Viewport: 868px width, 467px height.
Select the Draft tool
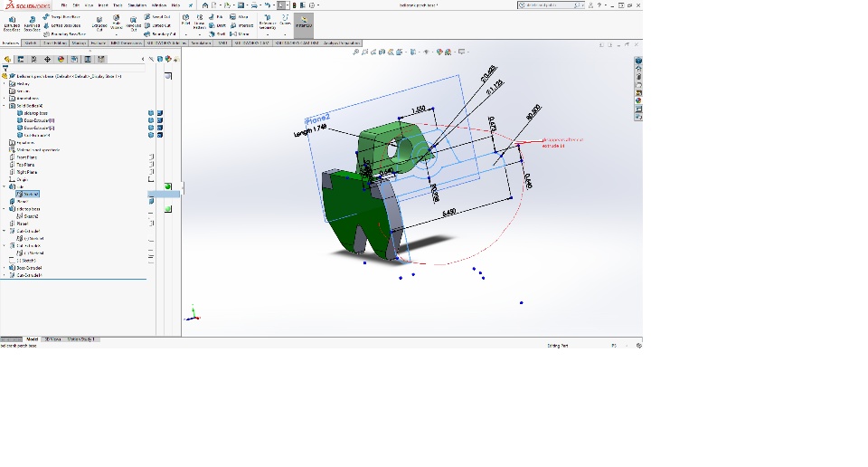coord(217,25)
